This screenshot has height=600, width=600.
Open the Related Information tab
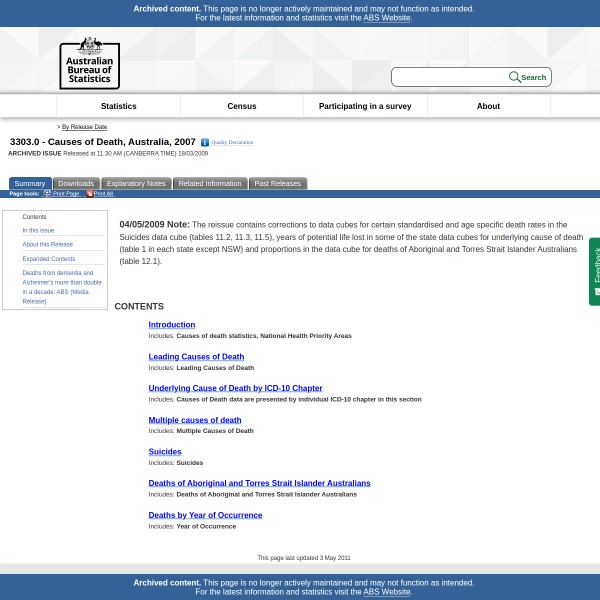tap(210, 184)
